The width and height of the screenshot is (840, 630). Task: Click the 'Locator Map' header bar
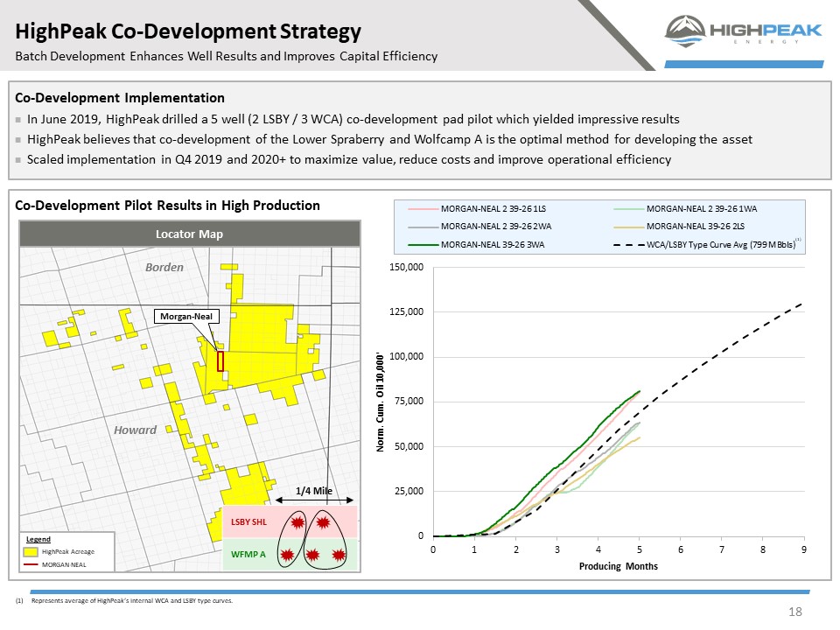click(189, 234)
